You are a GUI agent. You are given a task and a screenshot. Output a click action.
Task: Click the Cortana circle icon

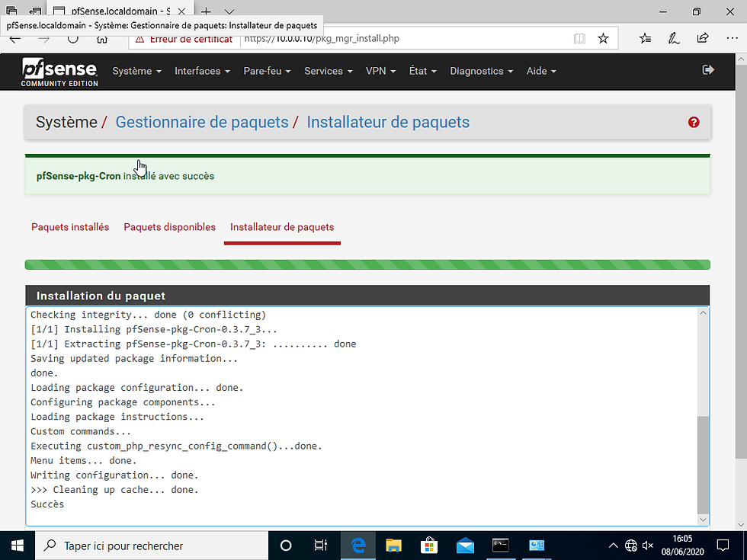pos(286,546)
